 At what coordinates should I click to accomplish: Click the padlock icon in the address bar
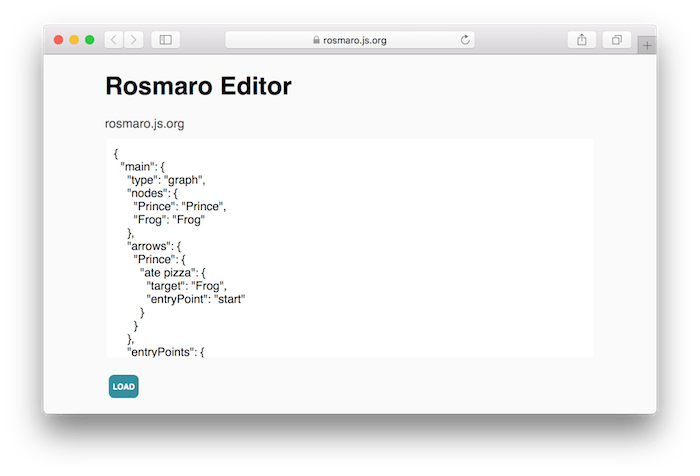tap(316, 40)
